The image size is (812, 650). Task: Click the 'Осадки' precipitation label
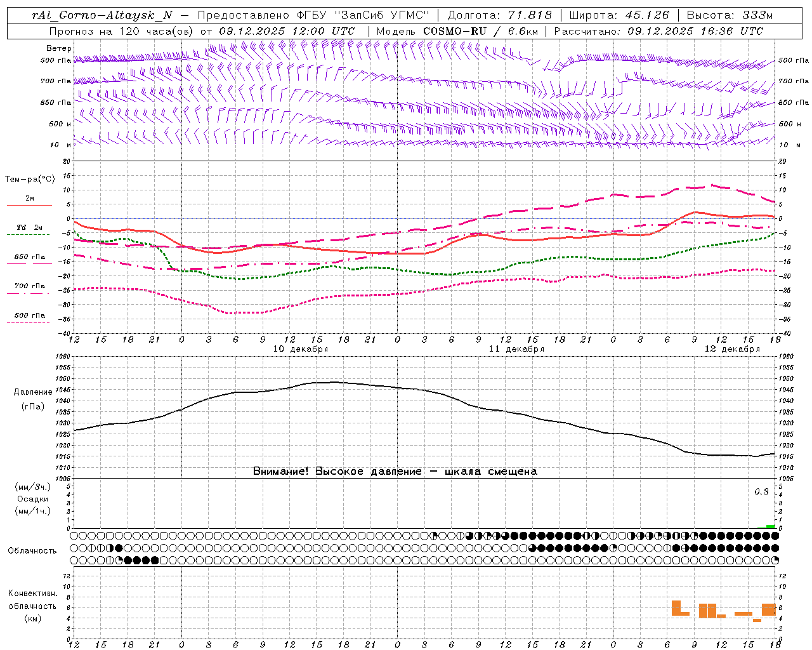pos(32,499)
